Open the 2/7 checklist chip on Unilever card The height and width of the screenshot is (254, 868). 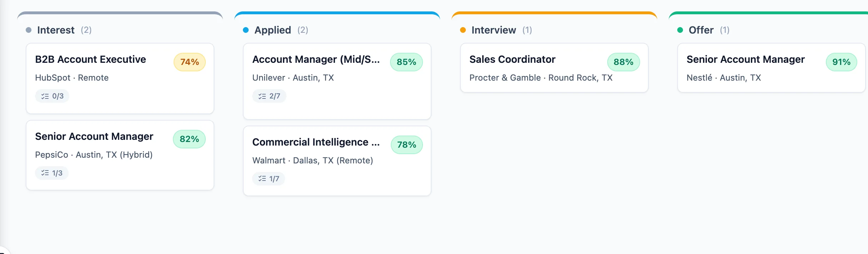click(x=269, y=96)
